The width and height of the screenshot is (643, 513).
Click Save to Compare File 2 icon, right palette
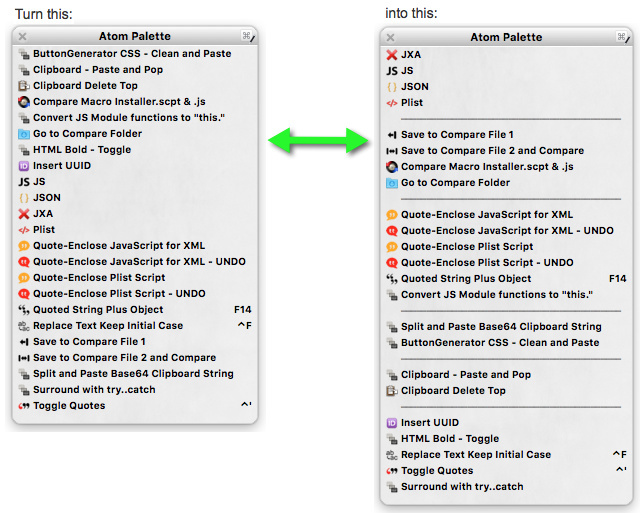click(x=392, y=150)
